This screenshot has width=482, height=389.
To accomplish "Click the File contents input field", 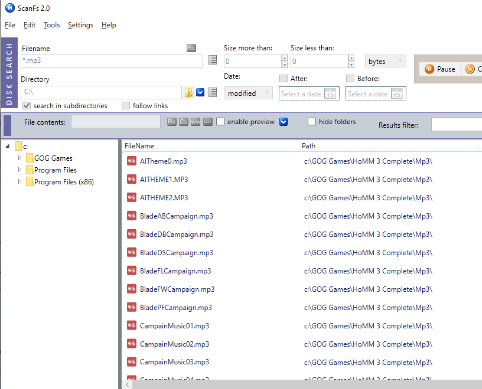I will [116, 122].
